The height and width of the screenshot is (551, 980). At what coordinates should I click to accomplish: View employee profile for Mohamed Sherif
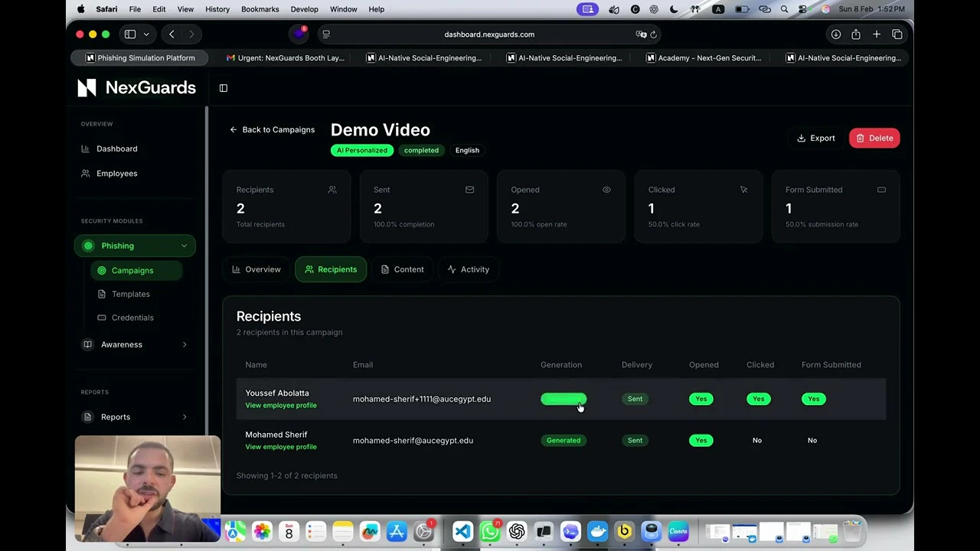tap(281, 447)
